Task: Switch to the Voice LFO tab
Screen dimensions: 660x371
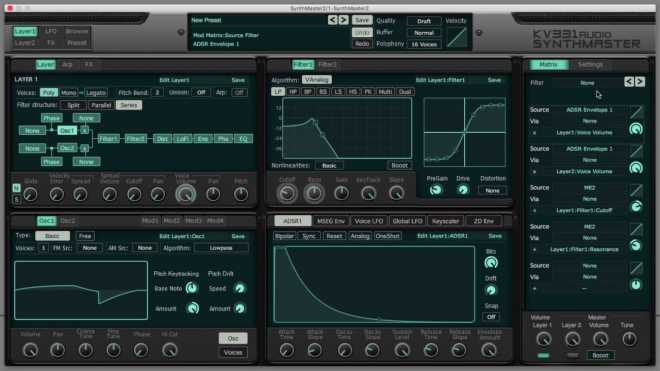Action: pos(368,221)
